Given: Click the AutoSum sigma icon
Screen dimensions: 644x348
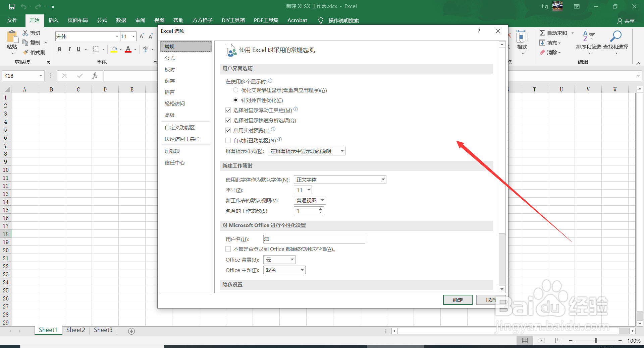Looking at the screenshot, I should click(542, 33).
